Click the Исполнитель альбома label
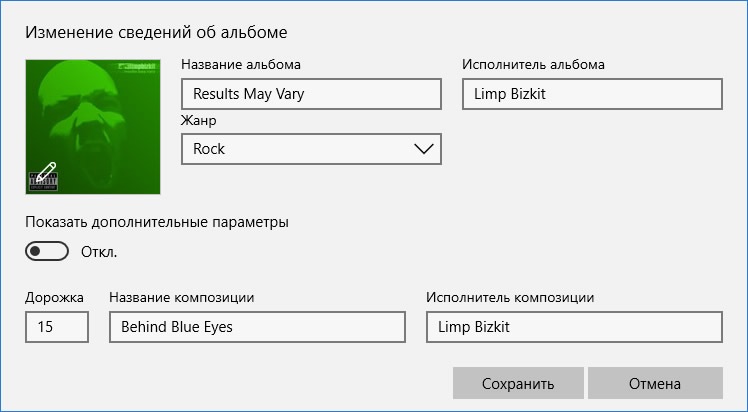Image resolution: width=748 pixels, height=412 pixels. point(533,64)
